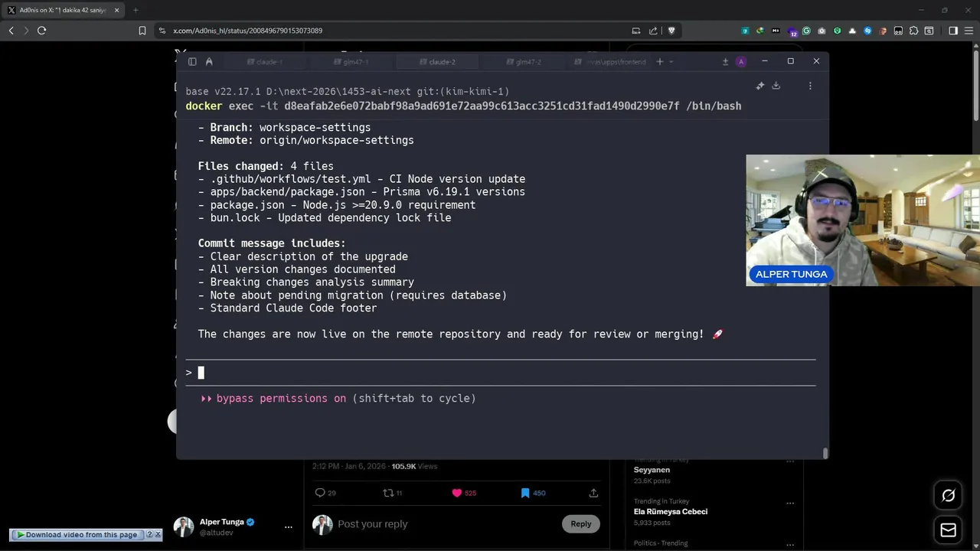This screenshot has width=980, height=551.
Task: Reload the current browser page
Action: tap(41, 31)
